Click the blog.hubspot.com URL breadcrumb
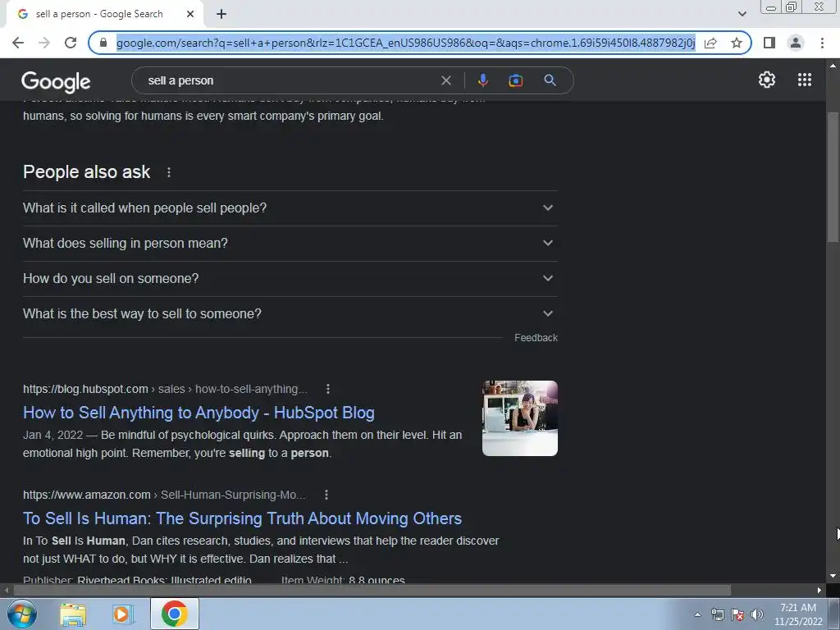The height and width of the screenshot is (630, 840). (x=165, y=389)
